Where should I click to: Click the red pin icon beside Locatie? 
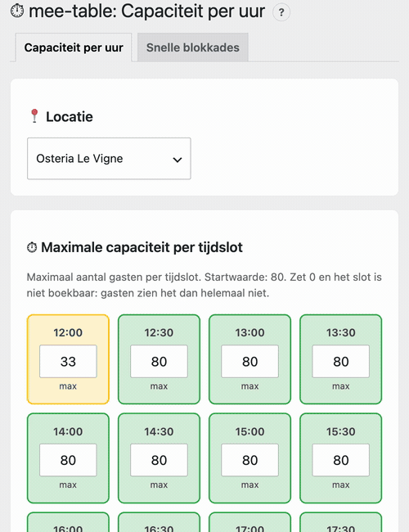point(34,116)
